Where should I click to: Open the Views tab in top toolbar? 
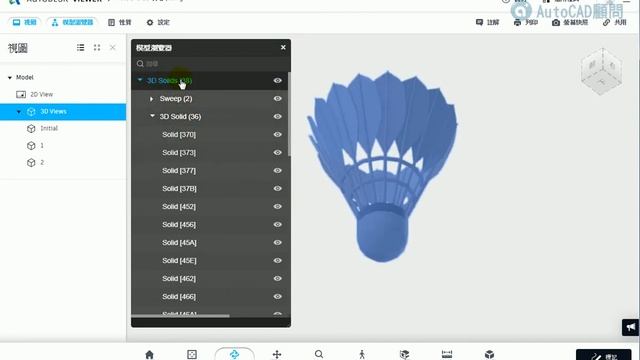tap(25, 22)
